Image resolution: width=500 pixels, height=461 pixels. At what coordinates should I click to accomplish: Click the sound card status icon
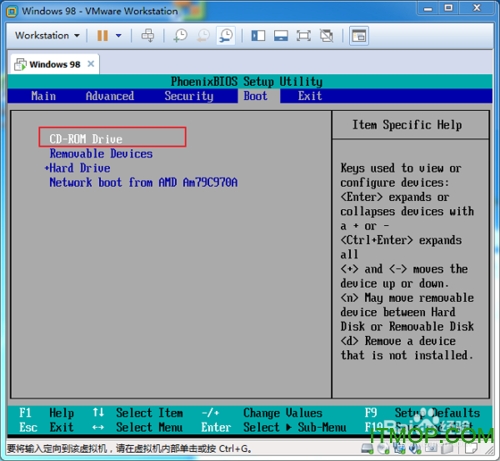tap(415, 449)
